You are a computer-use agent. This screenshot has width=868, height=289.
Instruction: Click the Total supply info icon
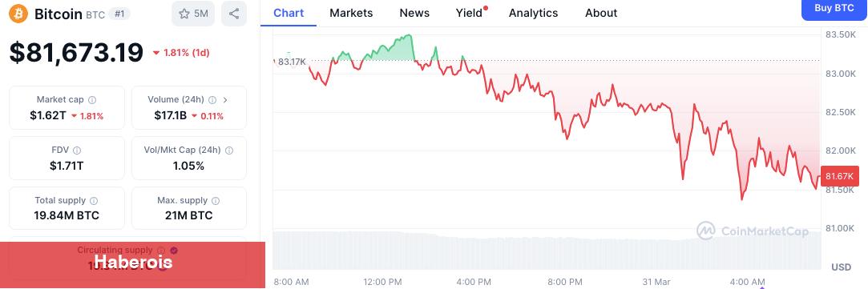94,201
